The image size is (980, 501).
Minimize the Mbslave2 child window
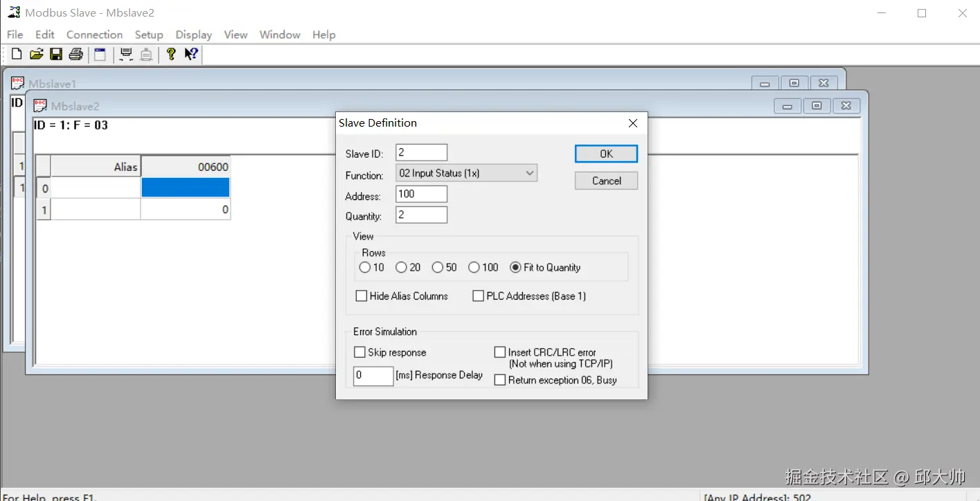[x=787, y=106]
